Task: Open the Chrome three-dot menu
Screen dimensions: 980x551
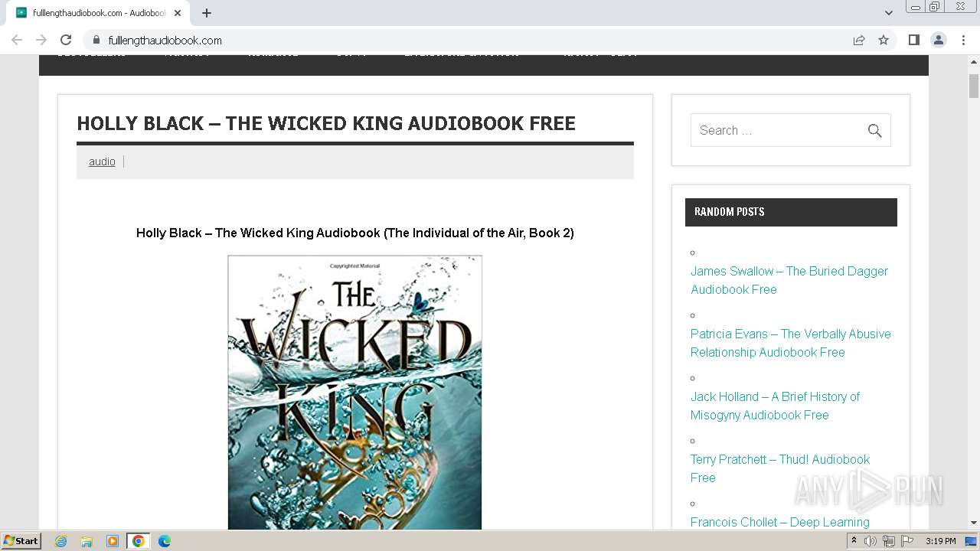Action: [963, 40]
